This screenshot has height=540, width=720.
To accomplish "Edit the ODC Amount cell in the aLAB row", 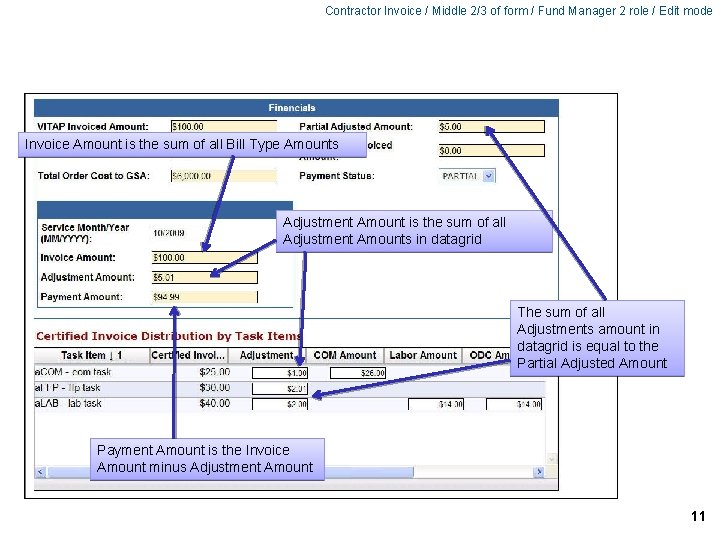I will click(x=514, y=404).
